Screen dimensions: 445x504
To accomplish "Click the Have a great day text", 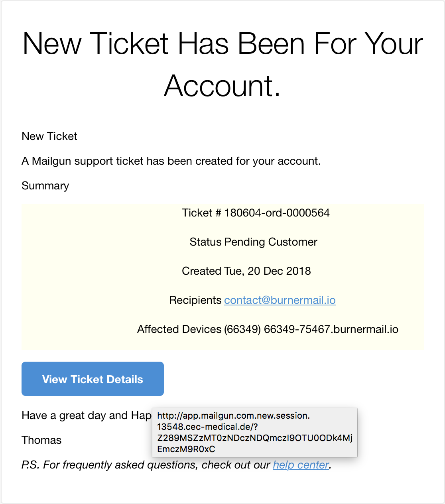I will (86, 415).
